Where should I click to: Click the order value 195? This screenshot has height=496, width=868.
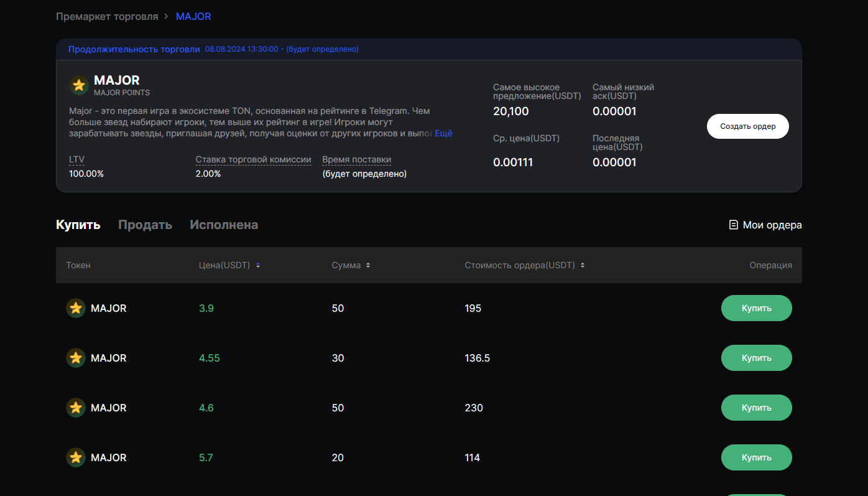(x=473, y=308)
